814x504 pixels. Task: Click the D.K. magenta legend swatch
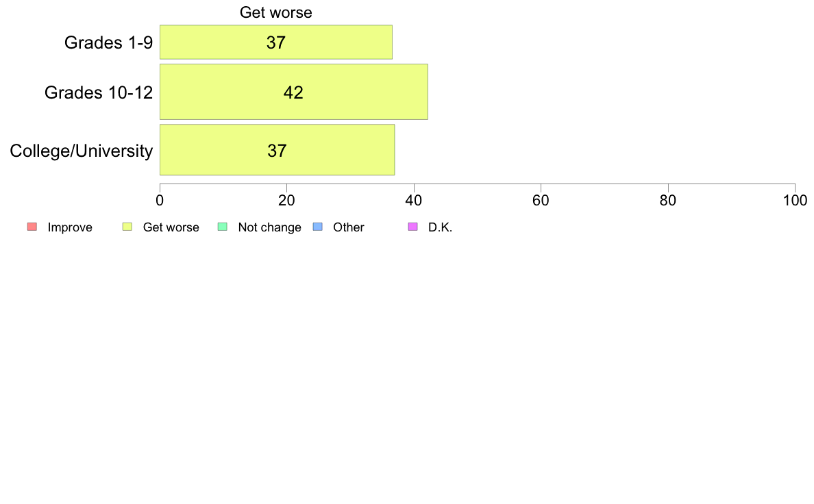coord(412,227)
